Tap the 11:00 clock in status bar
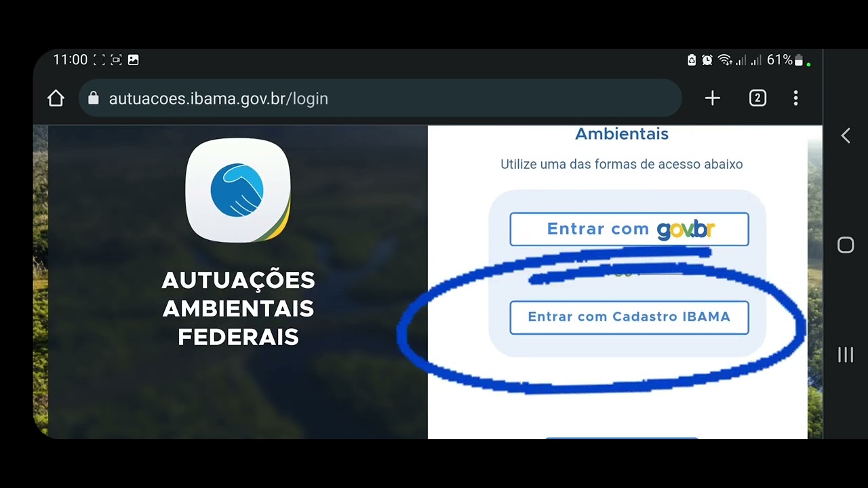Image resolution: width=868 pixels, height=488 pixels. (x=71, y=60)
